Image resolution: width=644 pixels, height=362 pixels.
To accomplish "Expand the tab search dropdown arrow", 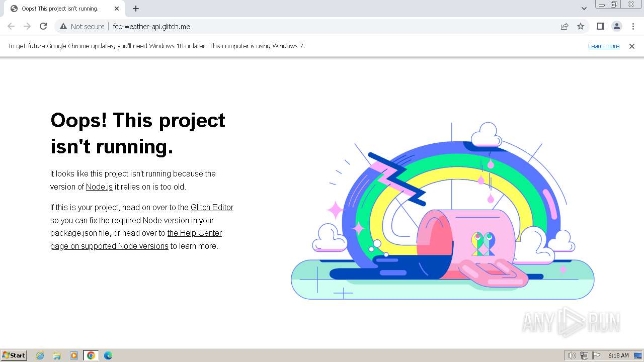I will (x=584, y=9).
